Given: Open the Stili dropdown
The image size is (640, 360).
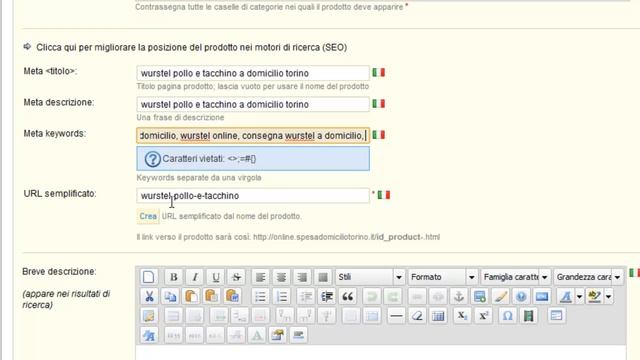Looking at the screenshot, I should coord(370,277).
